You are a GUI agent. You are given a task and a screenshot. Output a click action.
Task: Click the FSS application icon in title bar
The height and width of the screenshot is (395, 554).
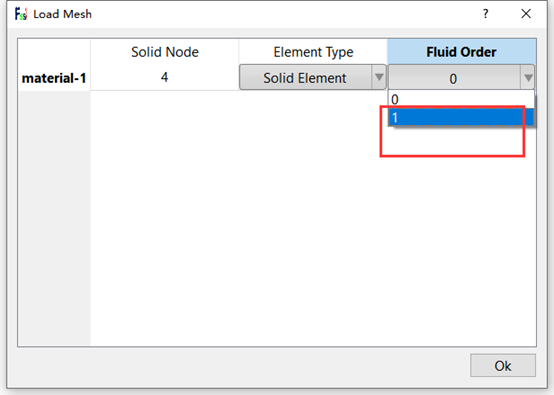point(21,14)
